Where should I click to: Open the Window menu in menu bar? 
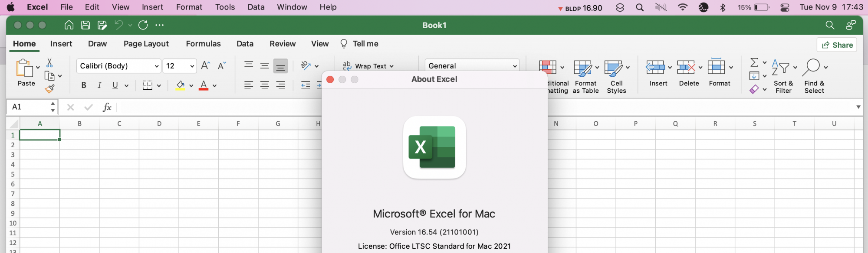tap(292, 7)
